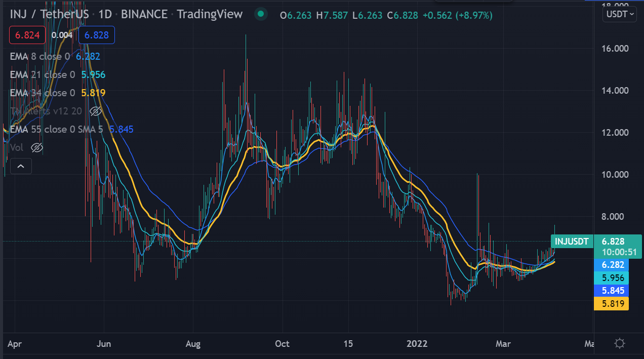Unhide the Vol indicator with eye icon
This screenshot has height=359, width=644.
(x=37, y=147)
